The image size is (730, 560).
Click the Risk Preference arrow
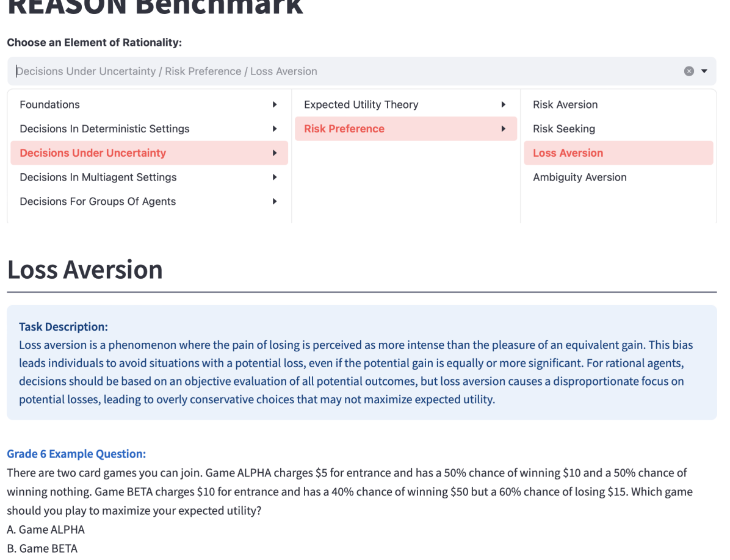[503, 129]
